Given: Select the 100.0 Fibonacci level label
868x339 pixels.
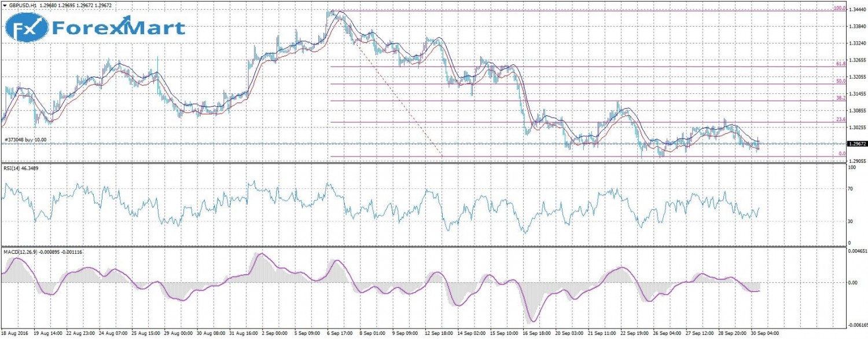Looking at the screenshot, I should pyautogui.click(x=839, y=9).
